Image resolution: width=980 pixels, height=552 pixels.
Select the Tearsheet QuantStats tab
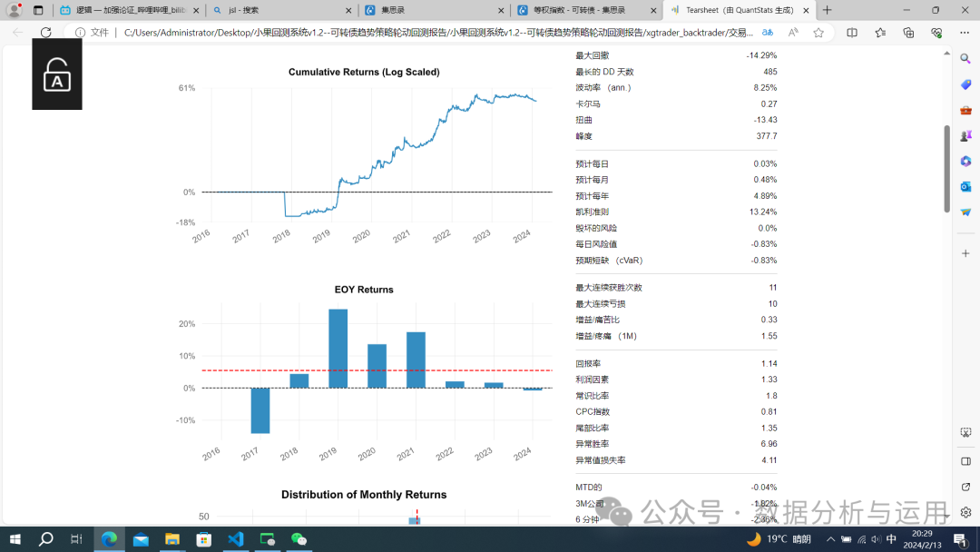739,10
